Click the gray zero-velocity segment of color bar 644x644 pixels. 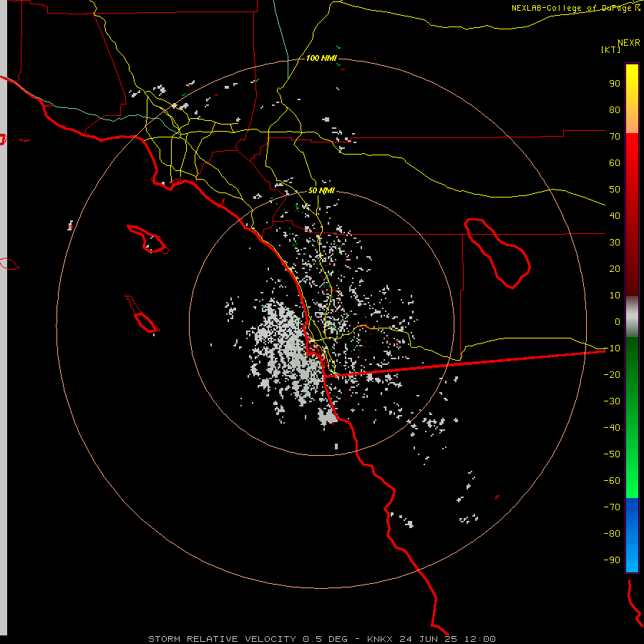[632, 317]
